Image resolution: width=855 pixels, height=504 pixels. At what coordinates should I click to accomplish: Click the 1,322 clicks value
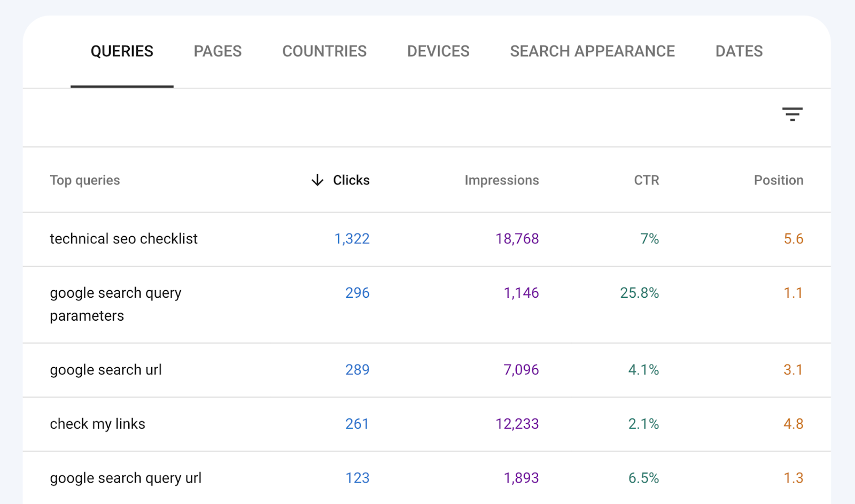[x=352, y=239]
